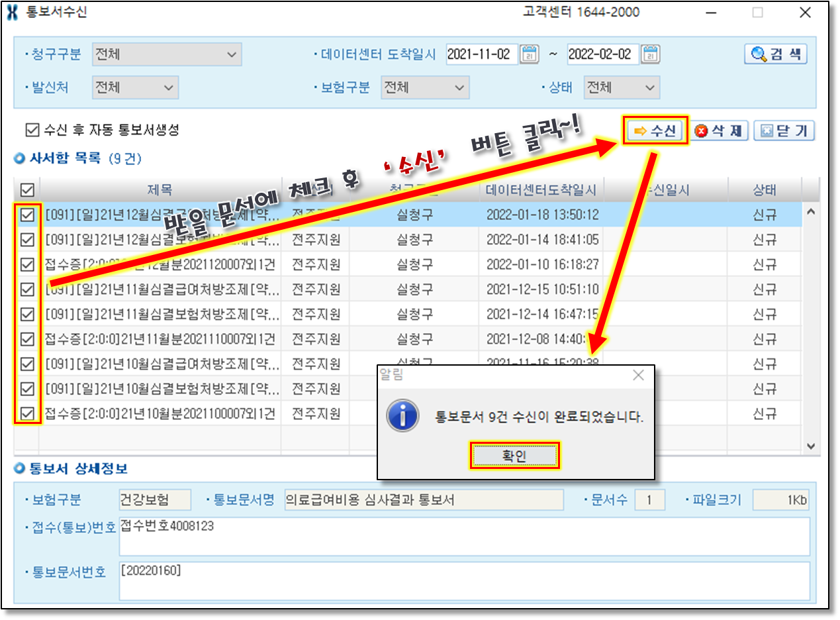Open the start date calendar picker
The width and height of the screenshot is (840, 620).
point(529,54)
